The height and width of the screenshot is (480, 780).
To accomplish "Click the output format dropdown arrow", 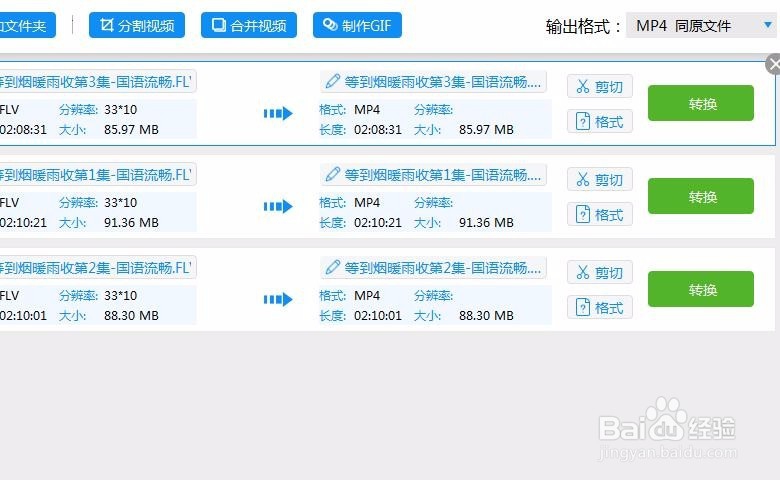I will (x=768, y=24).
